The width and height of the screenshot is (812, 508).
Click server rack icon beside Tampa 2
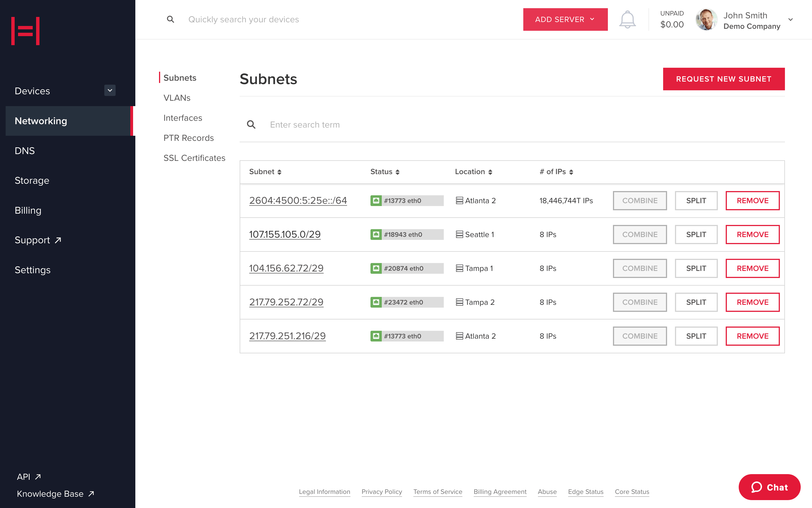coord(459,302)
